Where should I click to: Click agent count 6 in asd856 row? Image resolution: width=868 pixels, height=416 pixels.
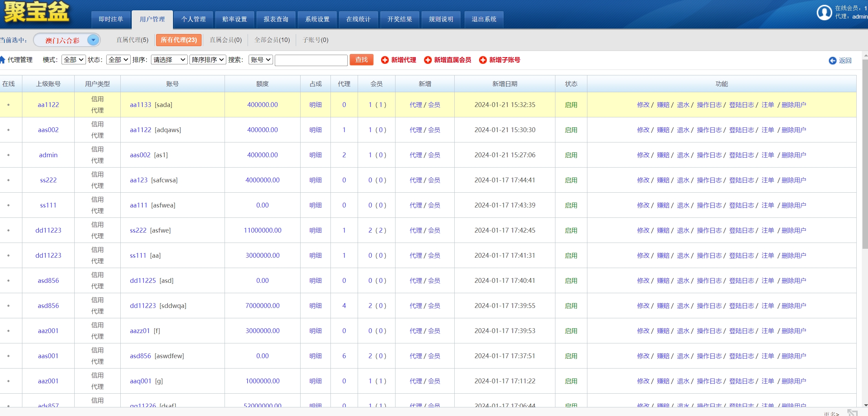(x=344, y=356)
